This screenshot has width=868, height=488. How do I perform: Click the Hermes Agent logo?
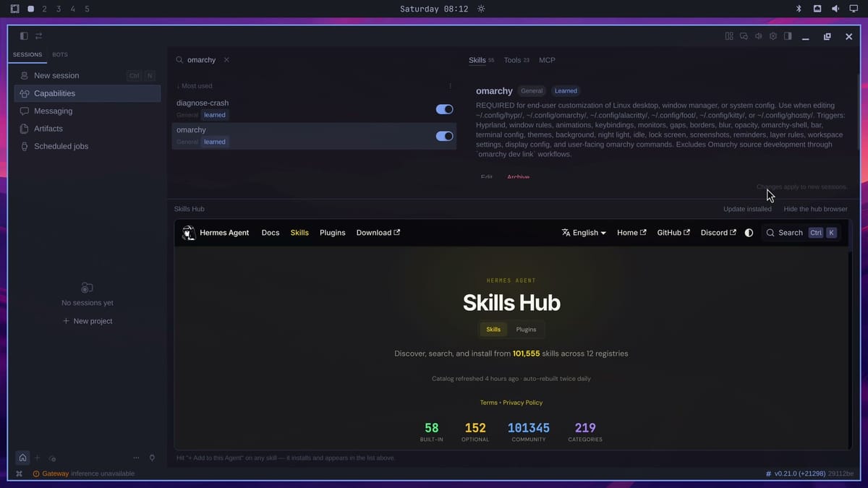[189, 233]
